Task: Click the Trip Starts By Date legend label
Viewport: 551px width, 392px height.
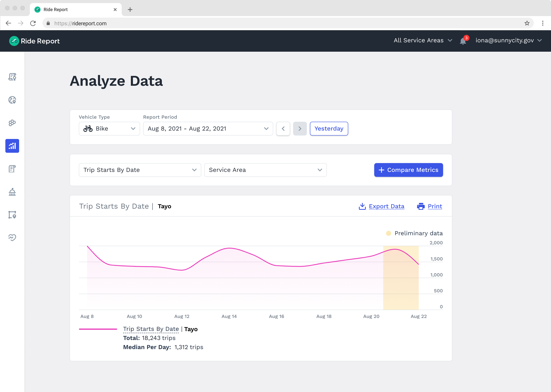Action: click(x=151, y=329)
